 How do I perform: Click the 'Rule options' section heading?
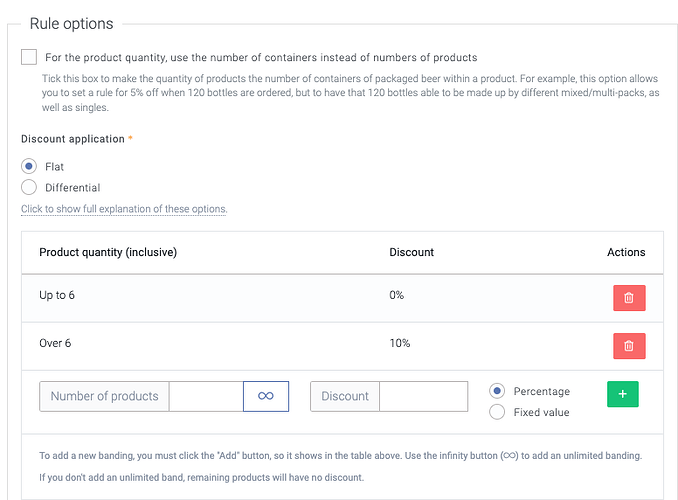[x=71, y=24]
